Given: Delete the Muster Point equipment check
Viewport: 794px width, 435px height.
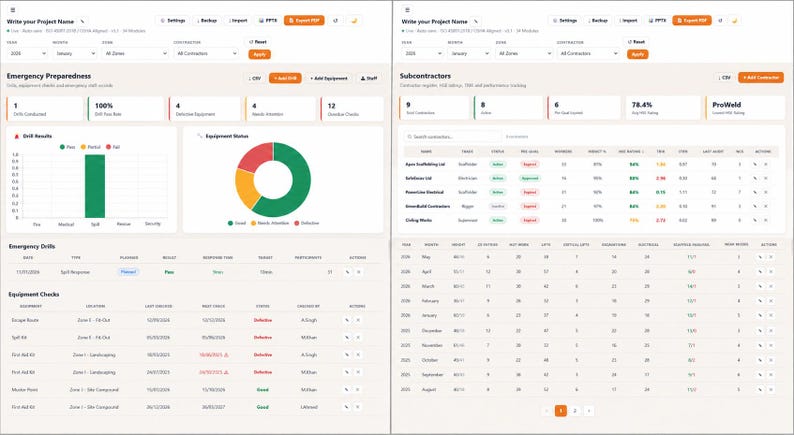Looking at the screenshot, I should point(358,389).
